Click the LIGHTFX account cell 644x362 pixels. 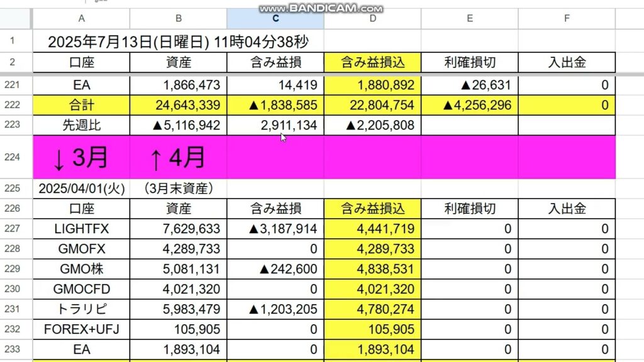[x=81, y=229]
